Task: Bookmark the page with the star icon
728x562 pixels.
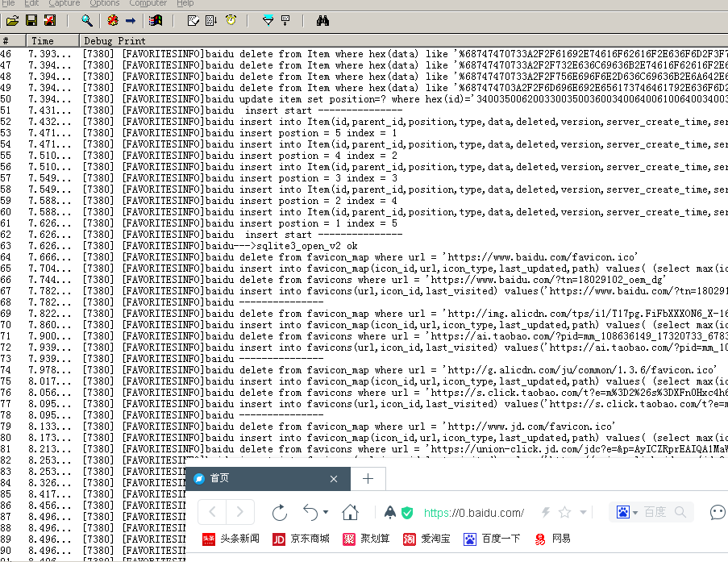Action: [564, 512]
